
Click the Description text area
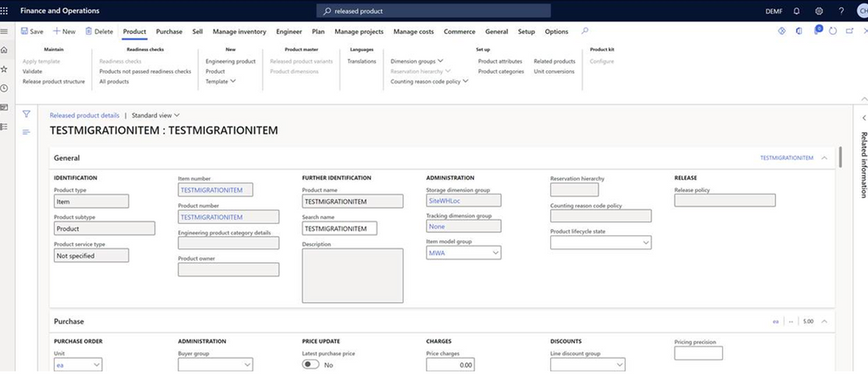[352, 275]
